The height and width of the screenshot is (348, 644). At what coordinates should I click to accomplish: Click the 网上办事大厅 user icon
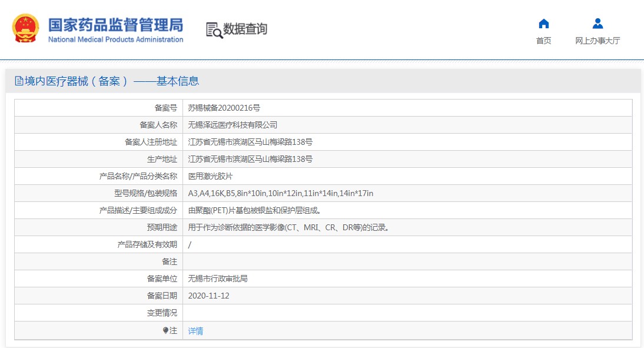click(x=597, y=24)
